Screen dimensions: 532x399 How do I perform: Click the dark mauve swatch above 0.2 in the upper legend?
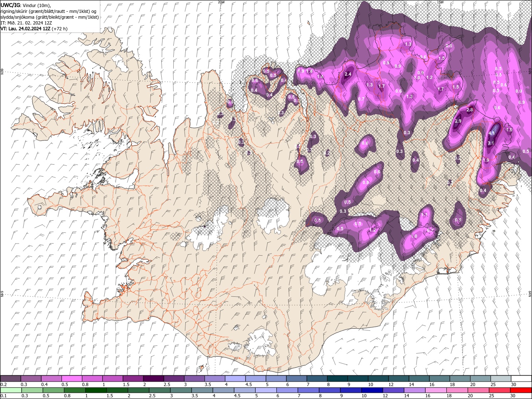(10, 378)
